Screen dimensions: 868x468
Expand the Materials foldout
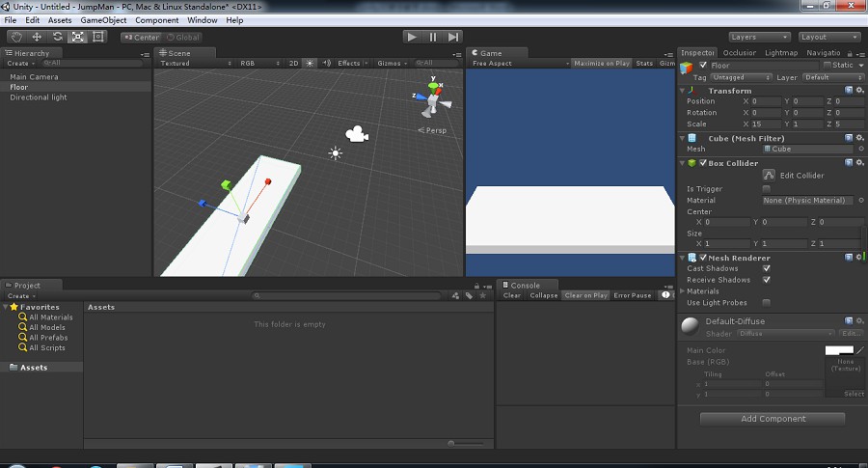click(x=683, y=290)
